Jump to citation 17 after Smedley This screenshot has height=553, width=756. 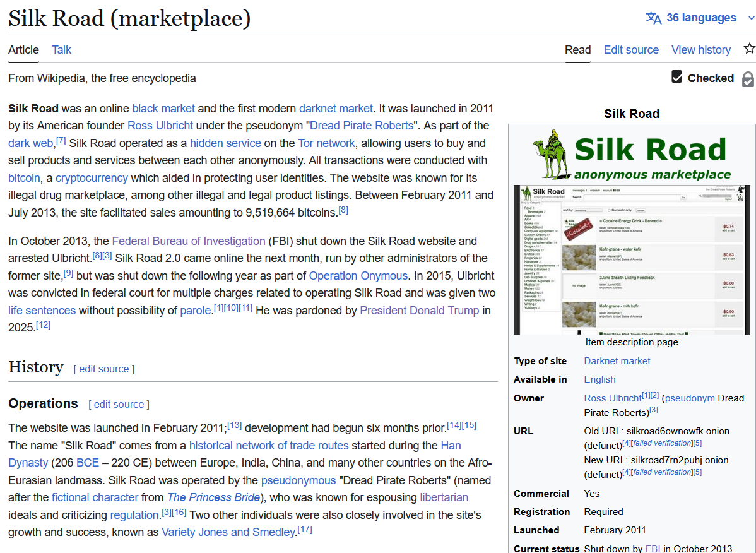point(305,530)
